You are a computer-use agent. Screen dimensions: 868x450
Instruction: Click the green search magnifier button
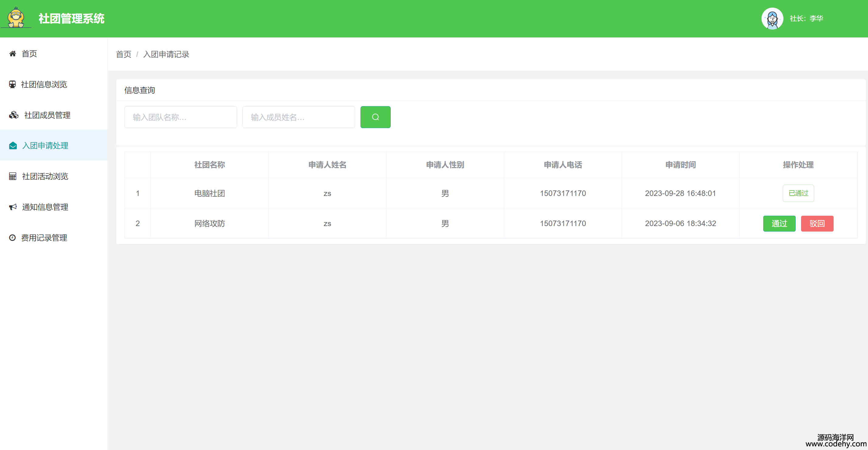click(375, 117)
